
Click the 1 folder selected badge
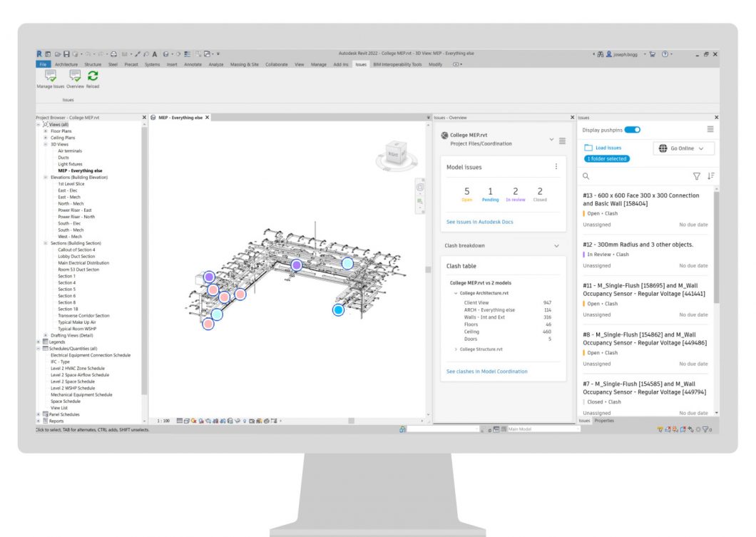(x=607, y=158)
